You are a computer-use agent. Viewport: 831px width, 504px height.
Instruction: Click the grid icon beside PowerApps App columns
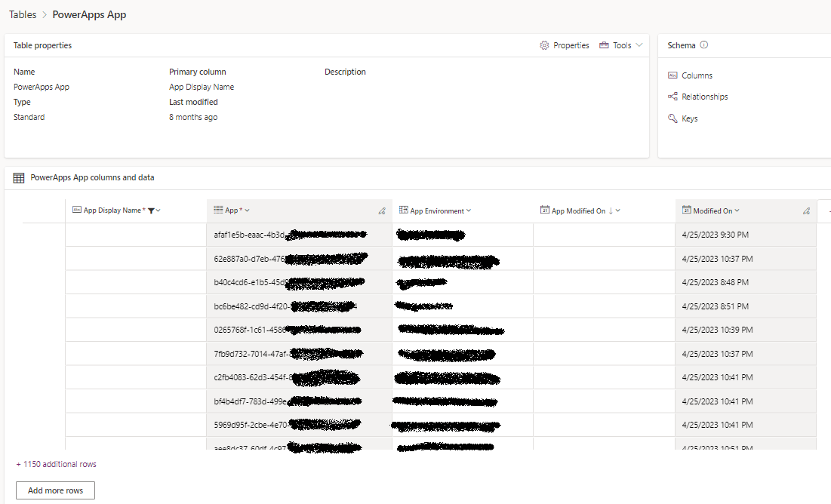click(x=18, y=177)
